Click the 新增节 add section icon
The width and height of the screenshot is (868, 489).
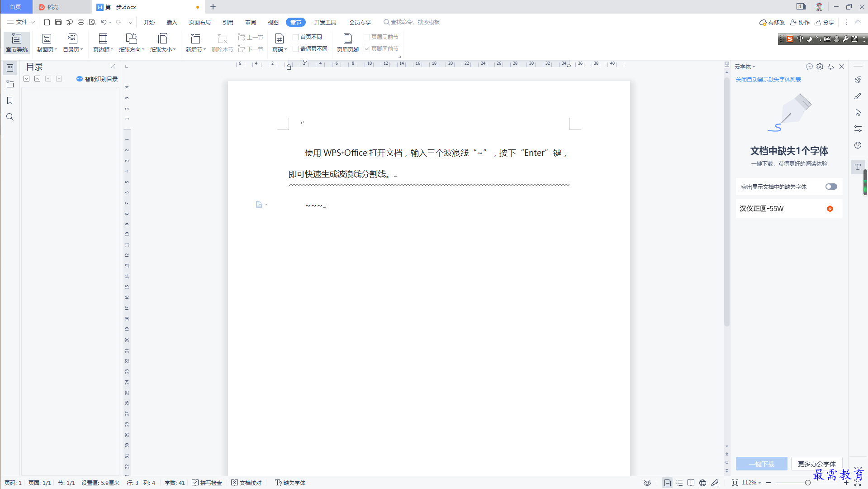[x=195, y=39]
